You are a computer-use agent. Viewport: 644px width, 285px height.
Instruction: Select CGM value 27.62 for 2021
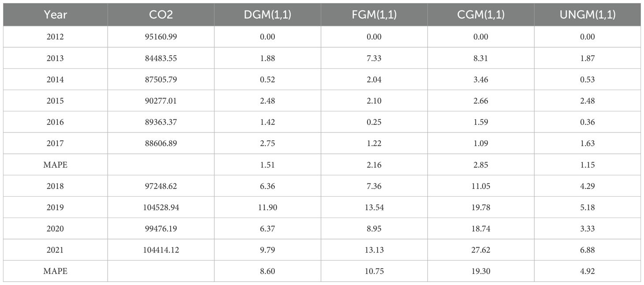point(481,250)
